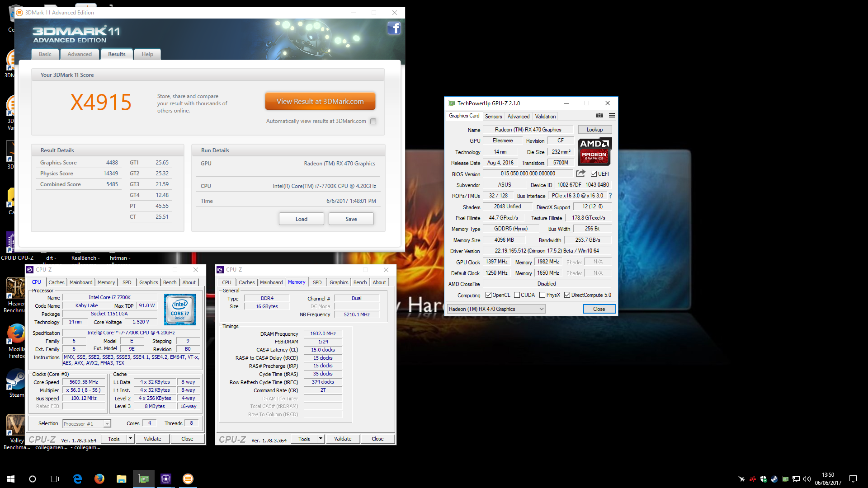Click the Facebook icon in 3DMark
Image resolution: width=868 pixels, height=488 pixels.
click(394, 28)
